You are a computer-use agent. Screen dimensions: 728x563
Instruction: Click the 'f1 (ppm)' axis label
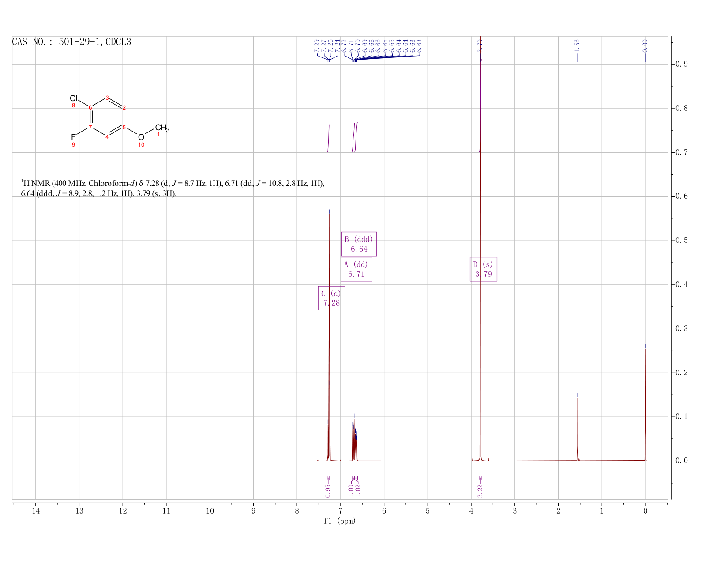340,521
